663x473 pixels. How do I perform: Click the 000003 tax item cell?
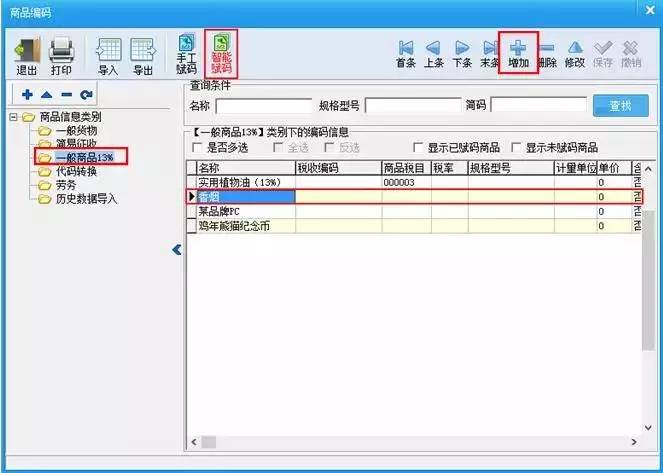pyautogui.click(x=406, y=183)
